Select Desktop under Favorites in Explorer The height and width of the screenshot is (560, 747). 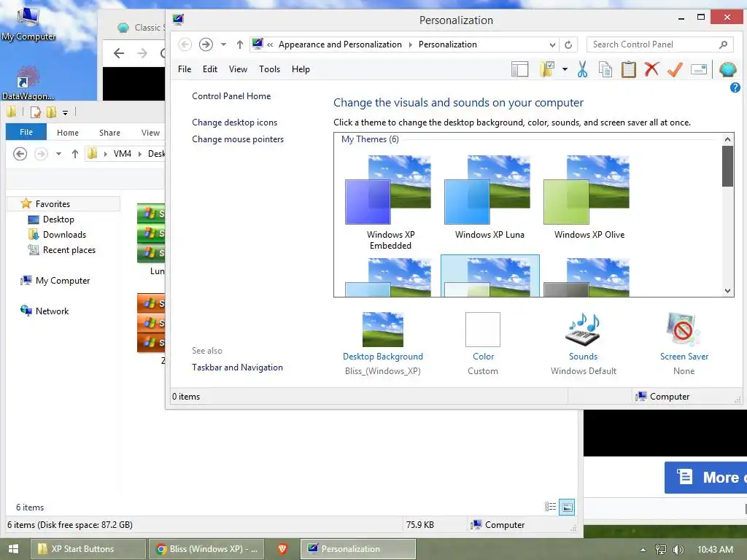tap(58, 219)
